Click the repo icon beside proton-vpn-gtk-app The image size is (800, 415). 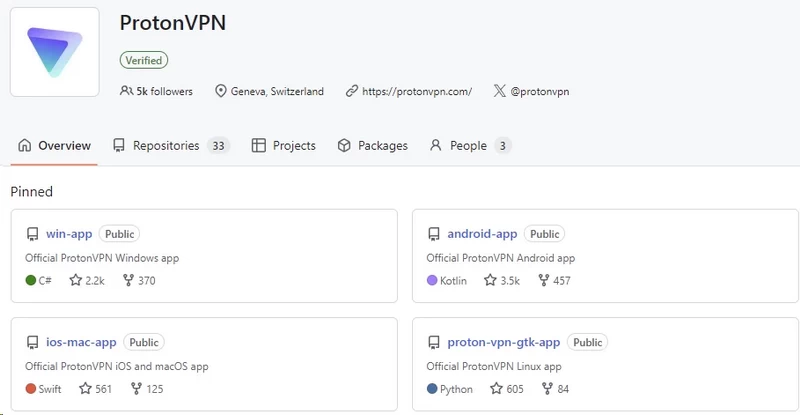(434, 343)
